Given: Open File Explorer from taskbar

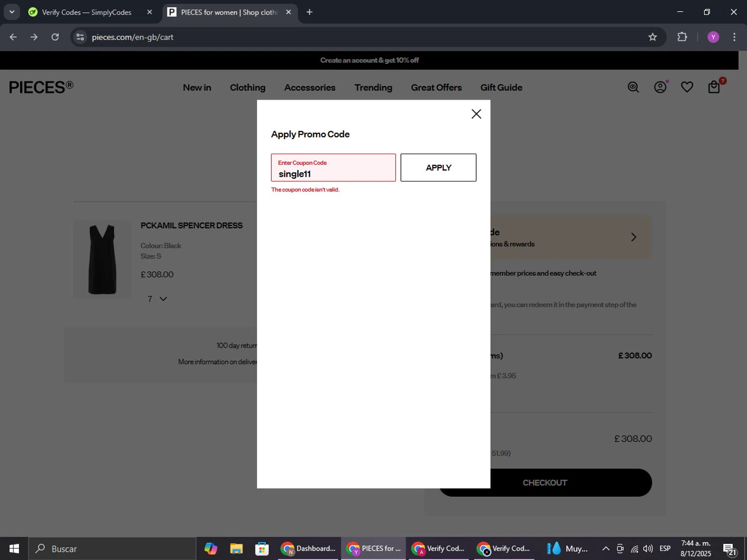Looking at the screenshot, I should [x=236, y=549].
